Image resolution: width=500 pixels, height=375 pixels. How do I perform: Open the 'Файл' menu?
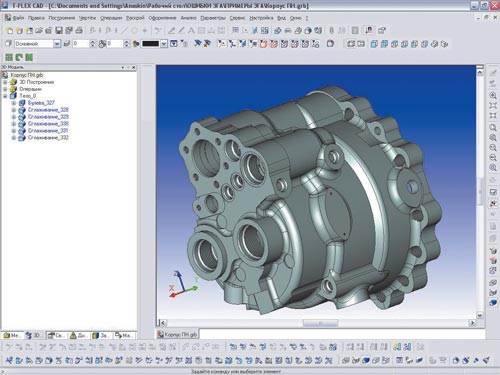(18, 18)
